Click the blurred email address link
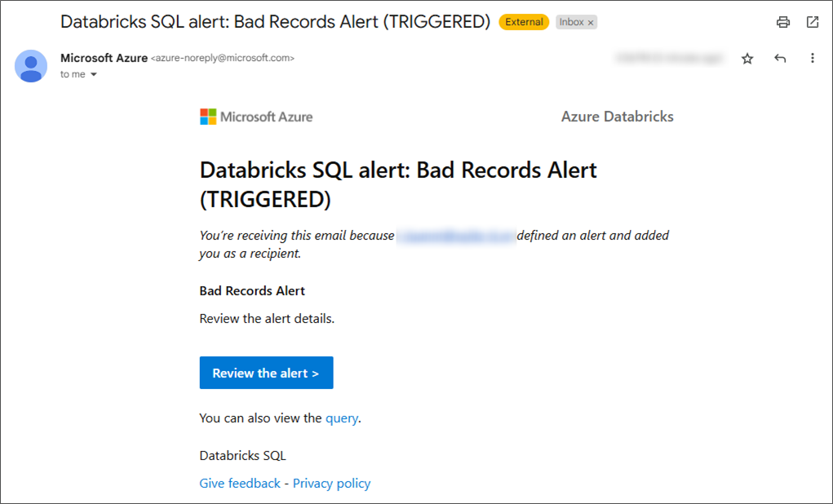Image resolution: width=833 pixels, height=504 pixels. [456, 236]
